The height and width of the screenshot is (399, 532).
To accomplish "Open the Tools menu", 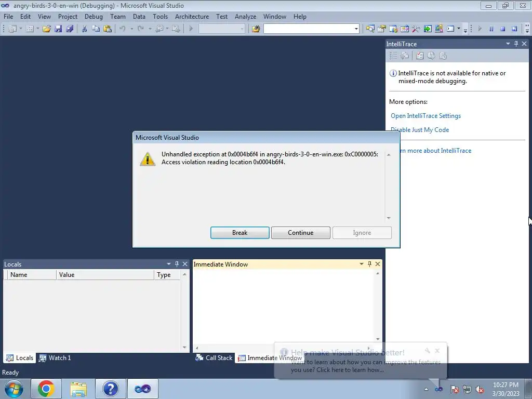I will pyautogui.click(x=160, y=16).
